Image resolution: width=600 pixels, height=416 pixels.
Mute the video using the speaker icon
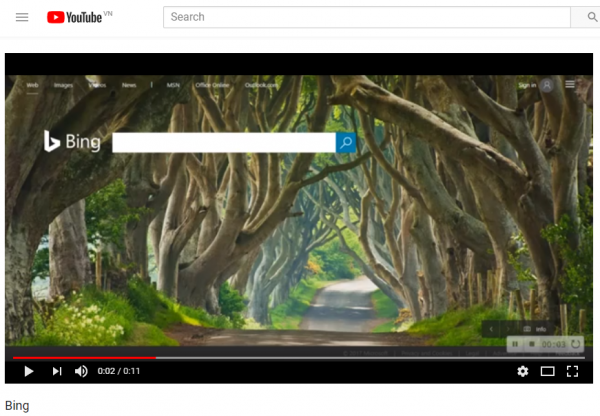[81, 371]
